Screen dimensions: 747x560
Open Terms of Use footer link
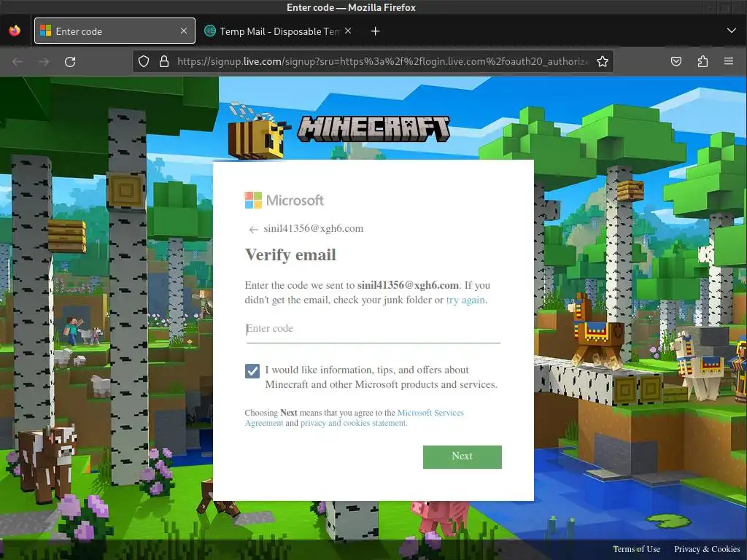(x=636, y=549)
